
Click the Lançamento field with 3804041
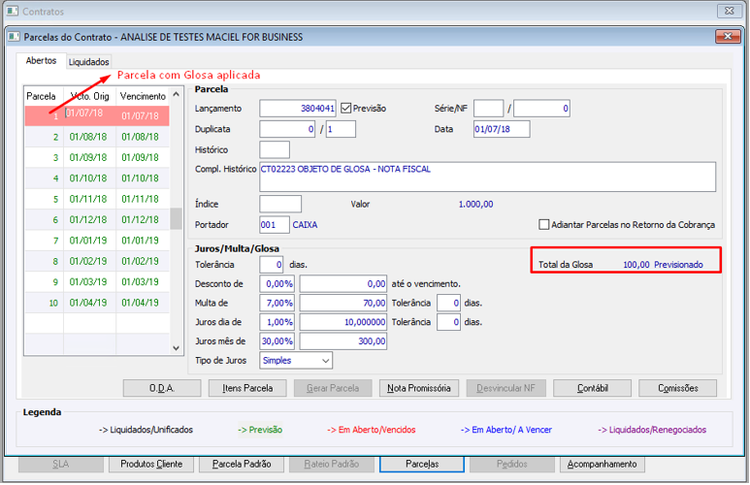pyautogui.click(x=298, y=109)
